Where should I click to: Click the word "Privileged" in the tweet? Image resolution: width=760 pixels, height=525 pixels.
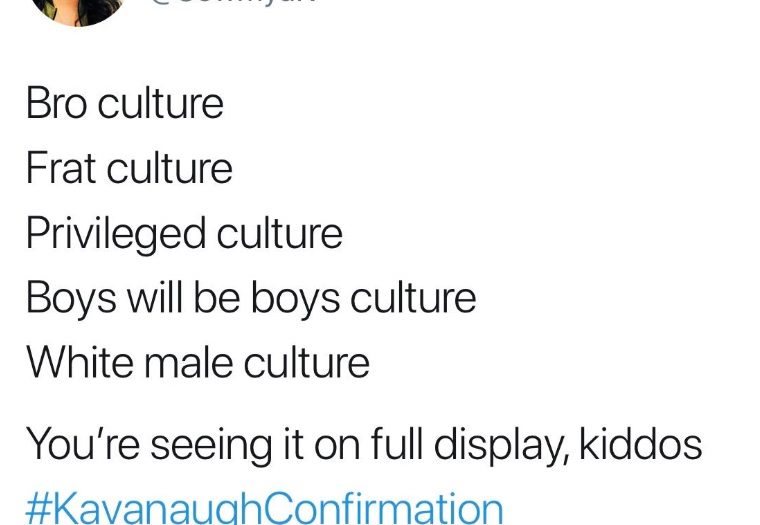click(x=116, y=233)
